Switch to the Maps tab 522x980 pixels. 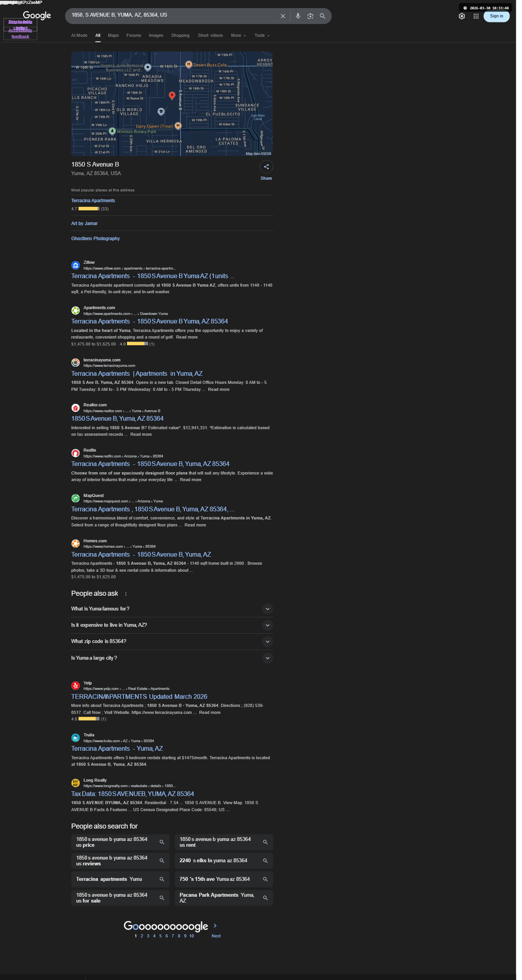[x=113, y=36]
